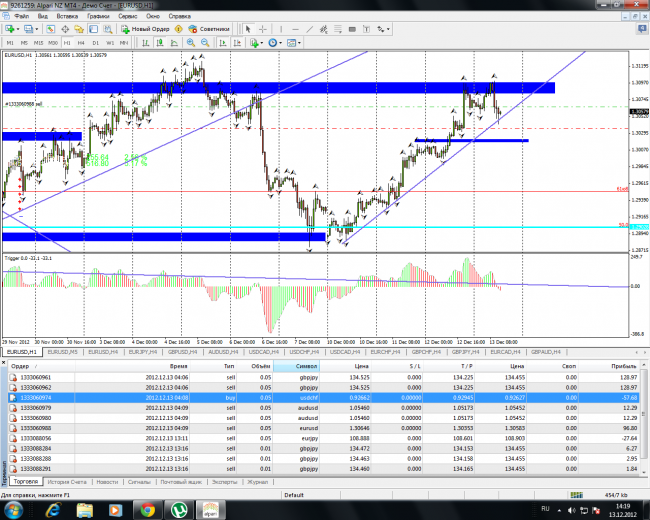
Task: Open new chart toolbar icon
Action: 10,30
